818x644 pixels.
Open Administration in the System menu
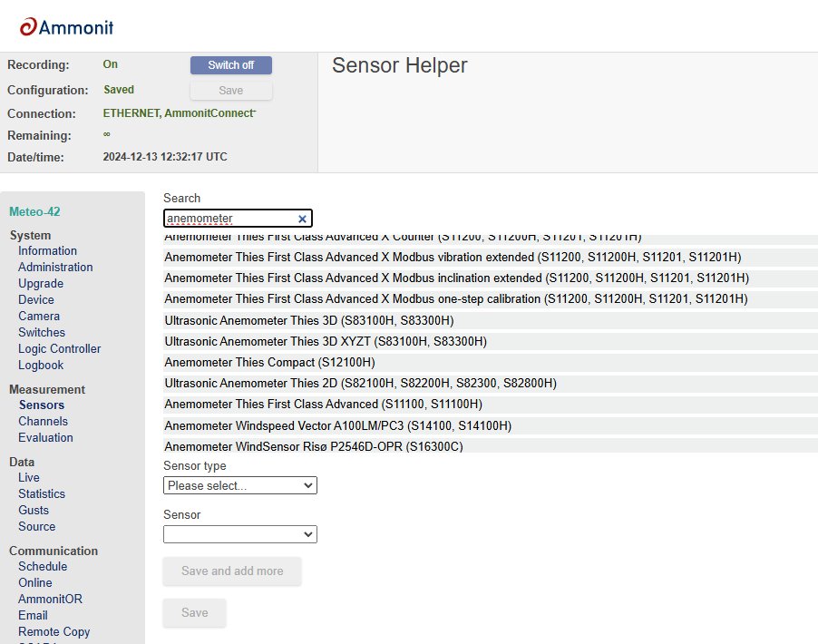[55, 268]
